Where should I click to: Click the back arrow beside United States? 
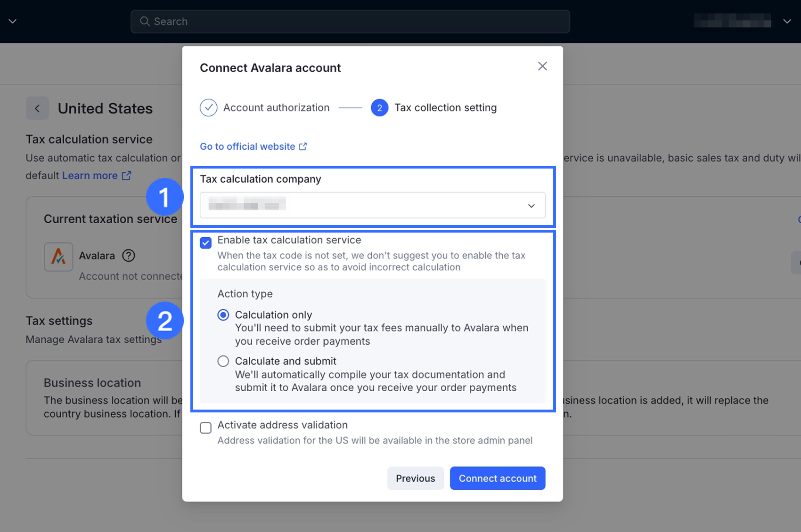37,109
